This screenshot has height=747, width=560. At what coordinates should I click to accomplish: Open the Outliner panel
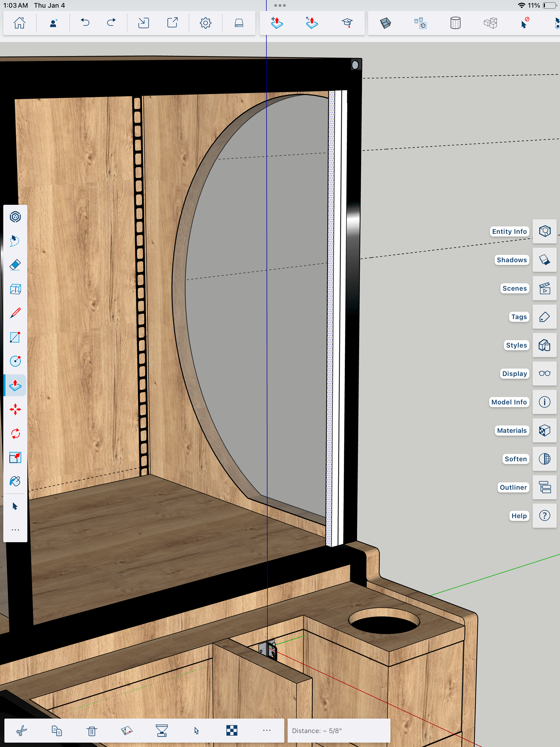point(544,487)
